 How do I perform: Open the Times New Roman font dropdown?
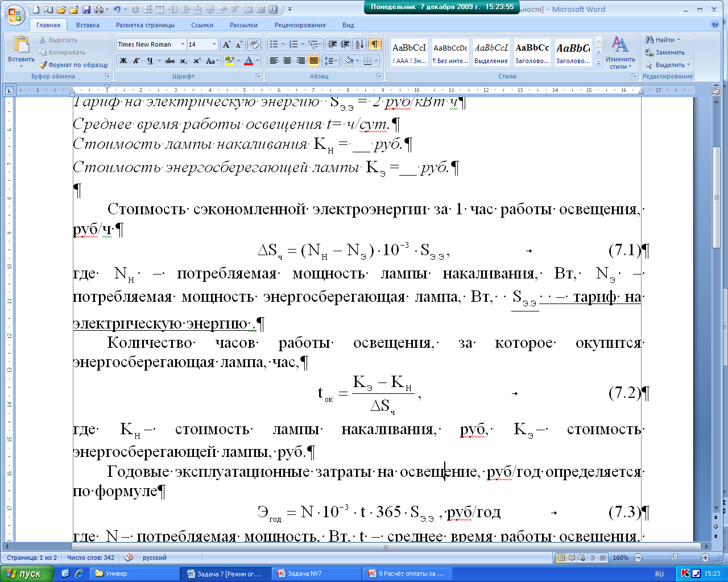point(183,44)
